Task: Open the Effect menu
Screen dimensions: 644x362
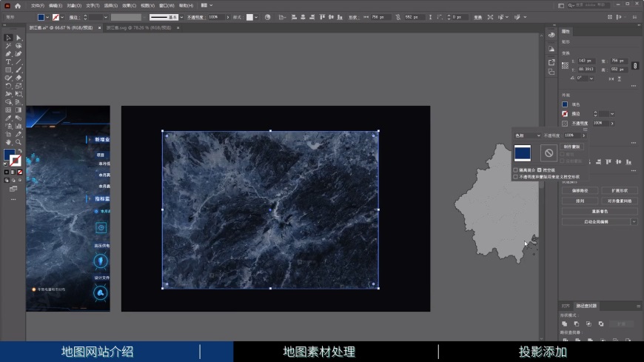Action: 129,6
